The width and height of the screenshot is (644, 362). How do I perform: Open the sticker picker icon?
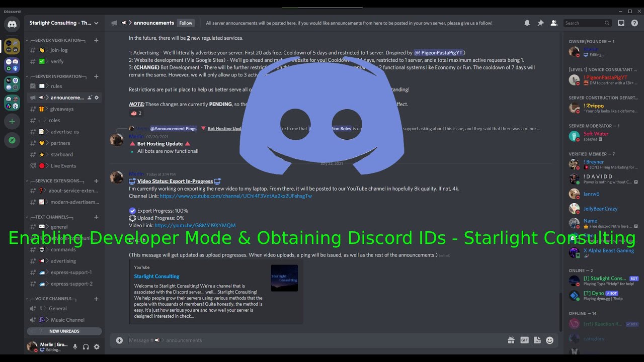(x=537, y=340)
